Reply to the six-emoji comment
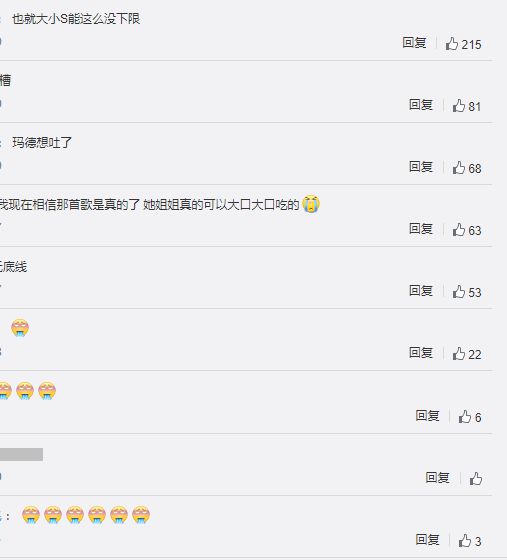 427,540
